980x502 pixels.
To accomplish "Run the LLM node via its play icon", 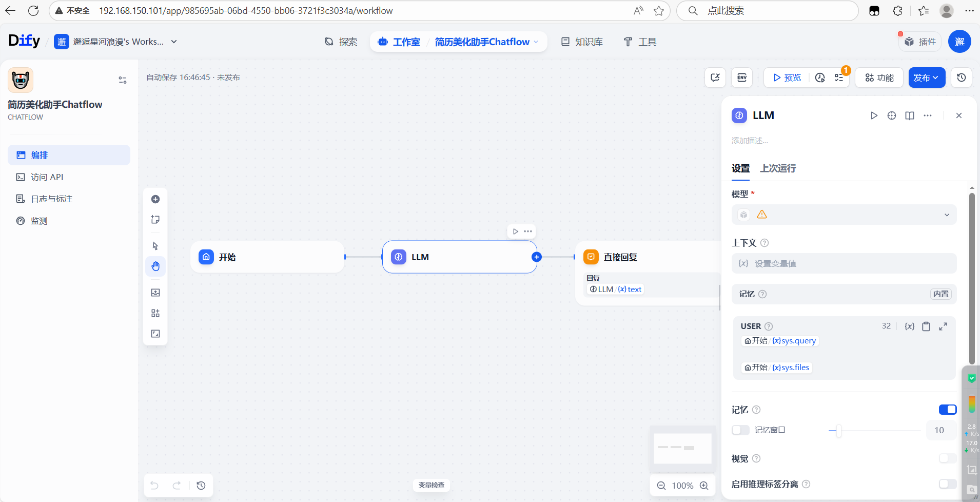I will [x=874, y=115].
